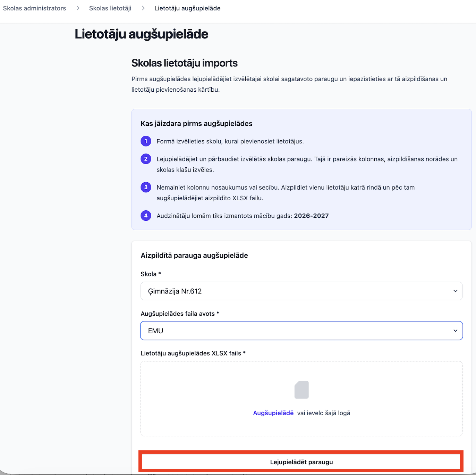This screenshot has height=475, width=476.
Task: Click the 2026-2027 school year text
Action: (x=311, y=216)
